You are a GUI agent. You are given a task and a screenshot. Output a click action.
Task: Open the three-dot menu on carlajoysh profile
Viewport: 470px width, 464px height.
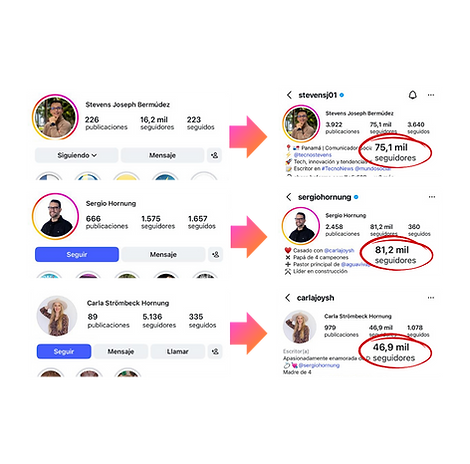431,297
